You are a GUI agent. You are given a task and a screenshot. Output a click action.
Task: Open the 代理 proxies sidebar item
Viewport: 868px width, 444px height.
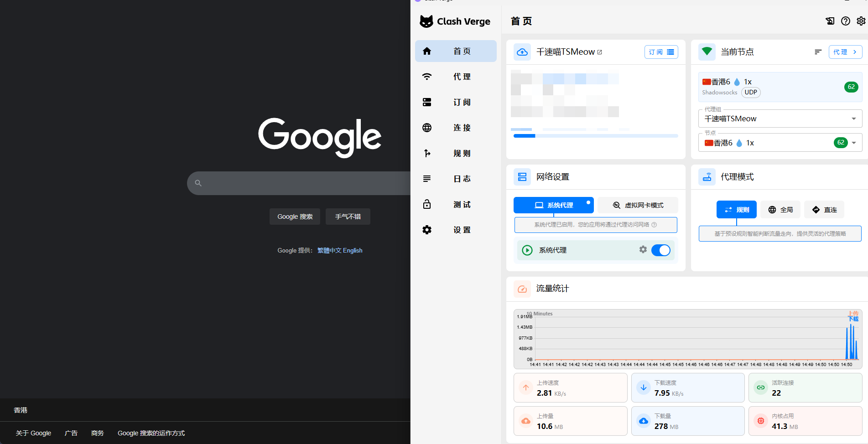(x=456, y=77)
